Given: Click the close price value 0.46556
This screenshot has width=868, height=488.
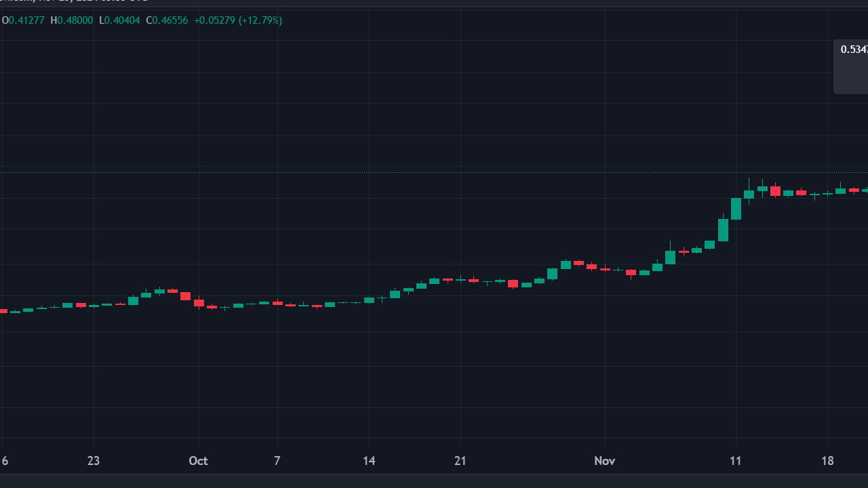Looking at the screenshot, I should [x=171, y=20].
